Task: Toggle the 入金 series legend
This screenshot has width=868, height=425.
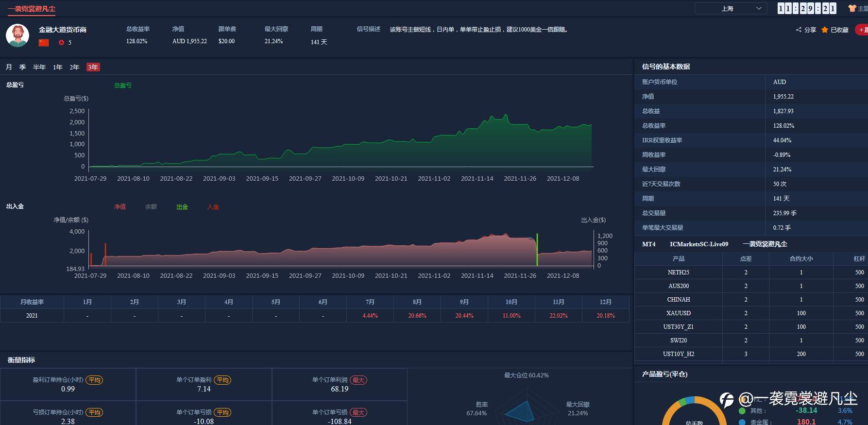Action: click(x=213, y=207)
